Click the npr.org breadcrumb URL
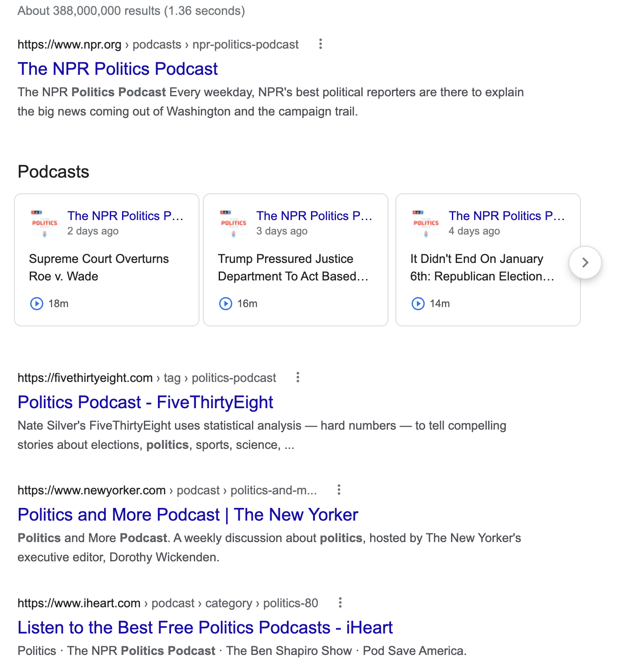Image resolution: width=643 pixels, height=672 pixels. point(157,44)
